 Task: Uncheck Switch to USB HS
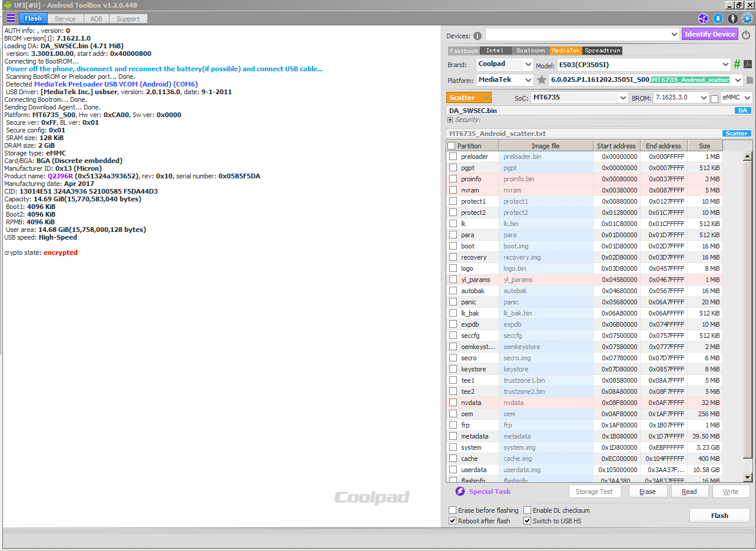pos(527,521)
